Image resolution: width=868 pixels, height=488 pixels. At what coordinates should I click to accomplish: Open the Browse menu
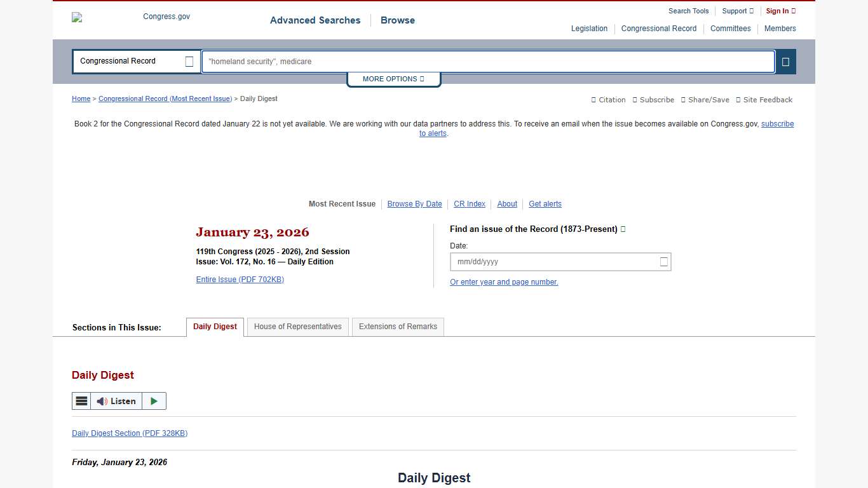397,20
